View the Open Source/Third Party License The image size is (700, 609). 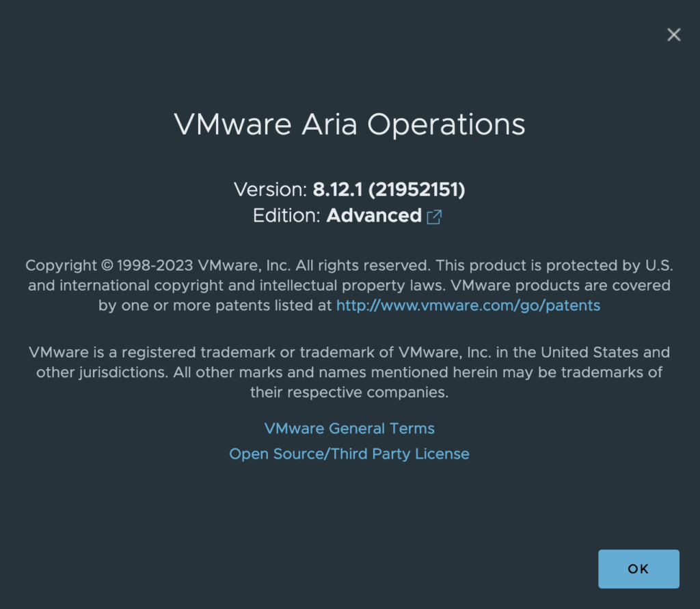click(x=349, y=454)
